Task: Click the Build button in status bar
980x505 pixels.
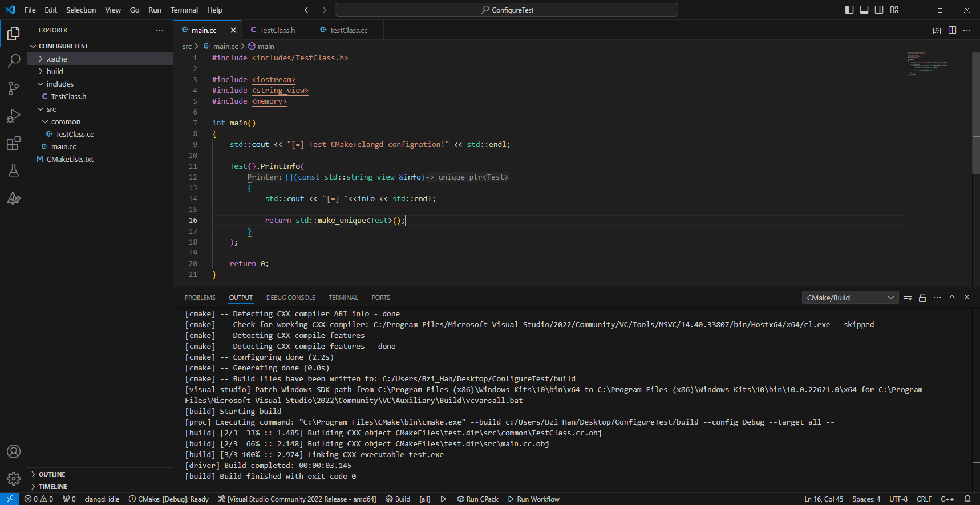Action: (x=398, y=499)
